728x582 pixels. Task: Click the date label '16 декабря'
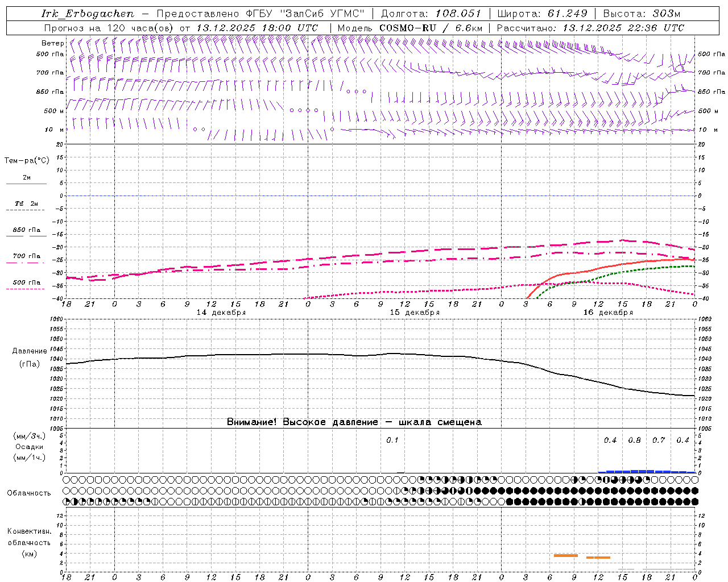coord(608,313)
